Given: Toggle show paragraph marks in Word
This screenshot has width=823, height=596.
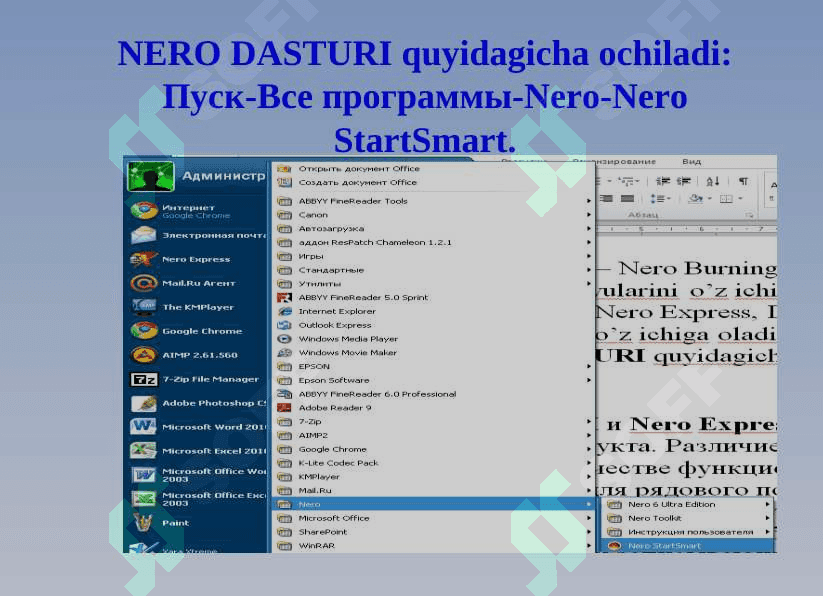Looking at the screenshot, I should (743, 182).
